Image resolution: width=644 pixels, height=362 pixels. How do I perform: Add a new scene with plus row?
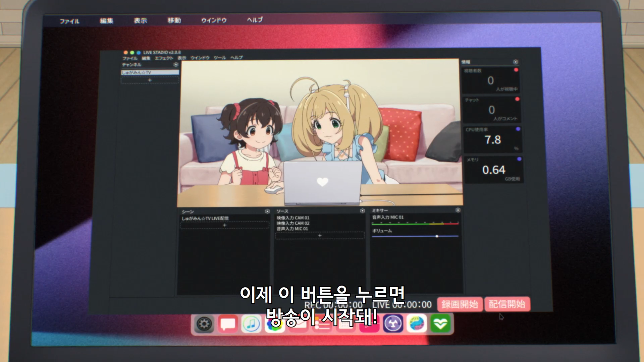(x=225, y=225)
